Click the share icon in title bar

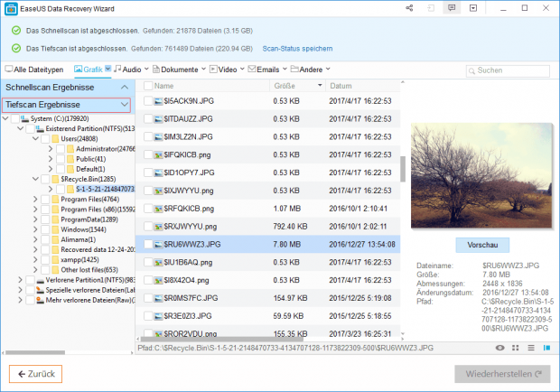pyautogui.click(x=409, y=8)
